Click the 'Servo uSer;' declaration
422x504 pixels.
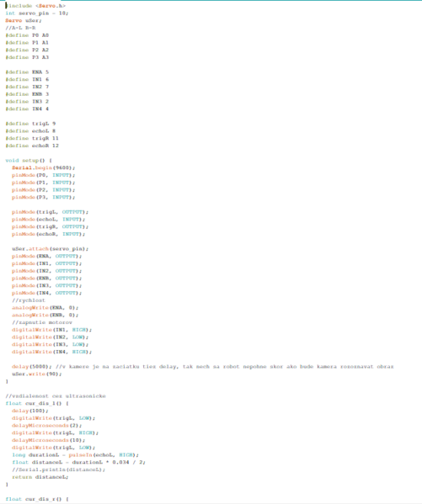(24, 20)
